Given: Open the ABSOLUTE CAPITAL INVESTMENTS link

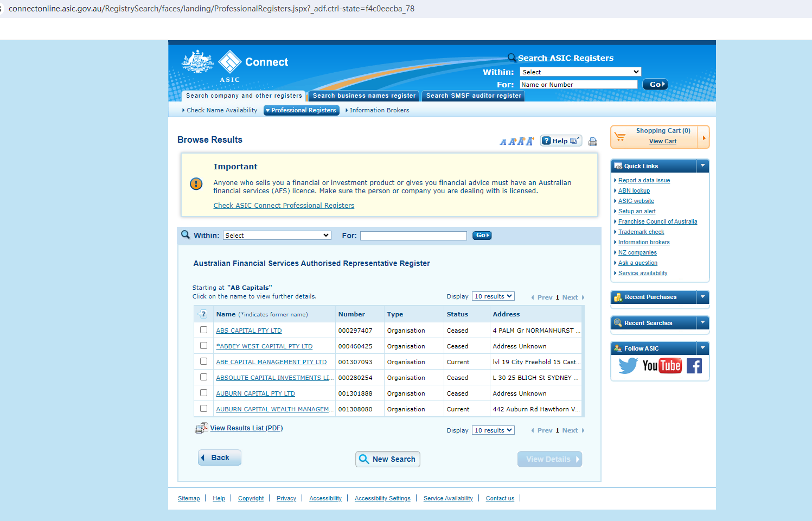Looking at the screenshot, I should coord(274,378).
